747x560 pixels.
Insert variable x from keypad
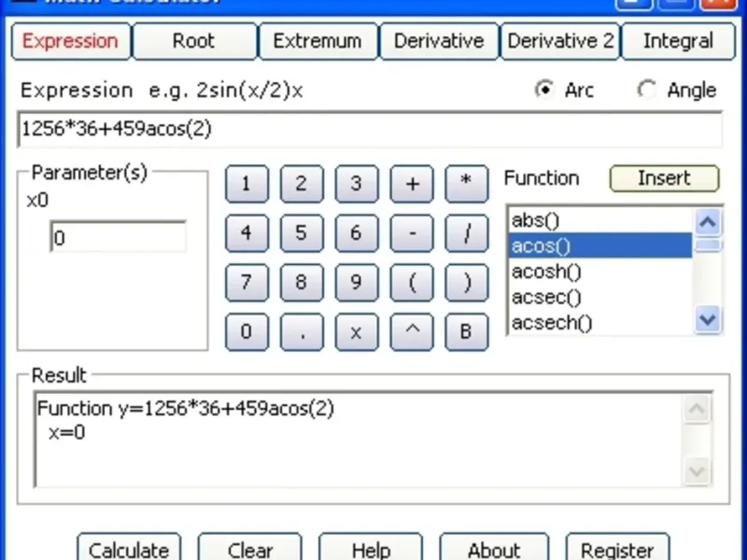(357, 332)
